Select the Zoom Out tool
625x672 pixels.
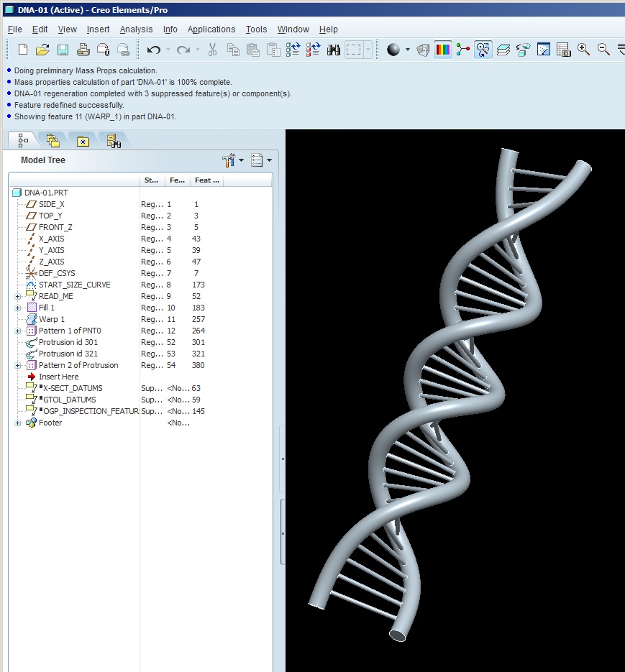[601, 50]
